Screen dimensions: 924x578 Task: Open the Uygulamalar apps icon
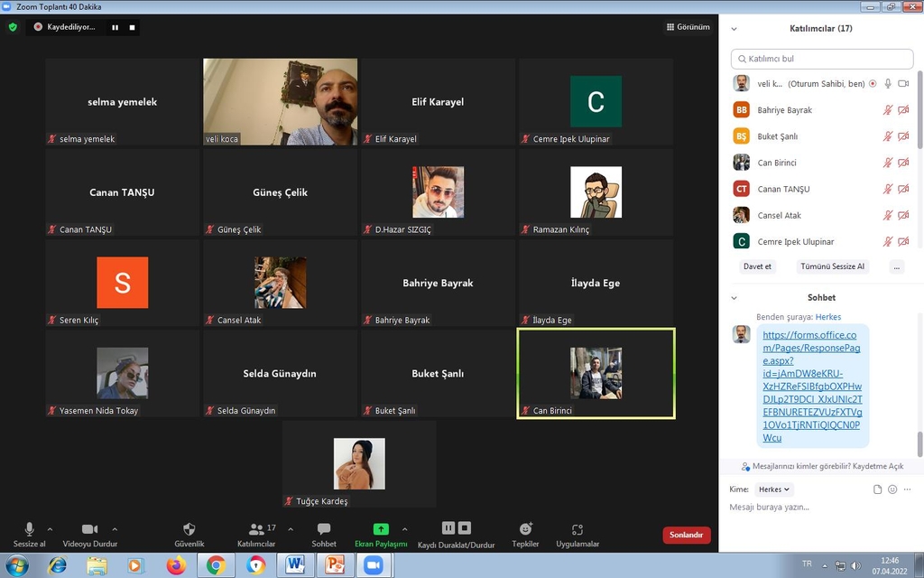[577, 529]
